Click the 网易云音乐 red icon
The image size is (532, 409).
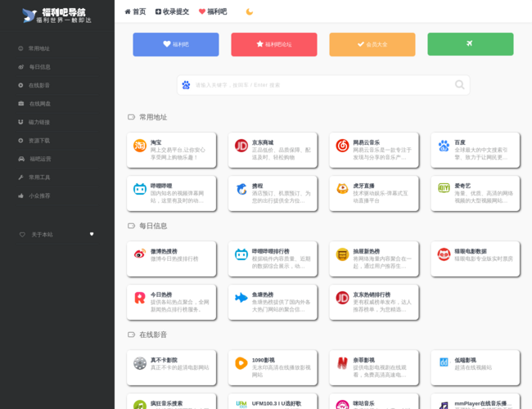[x=342, y=146]
